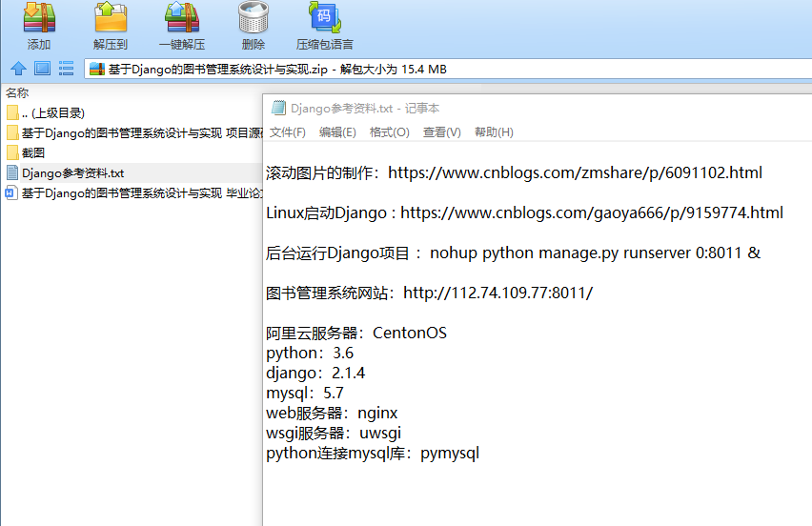Image resolution: width=812 pixels, height=526 pixels.
Task: Click the python连接mysql库: pymysql line
Action: [x=373, y=453]
